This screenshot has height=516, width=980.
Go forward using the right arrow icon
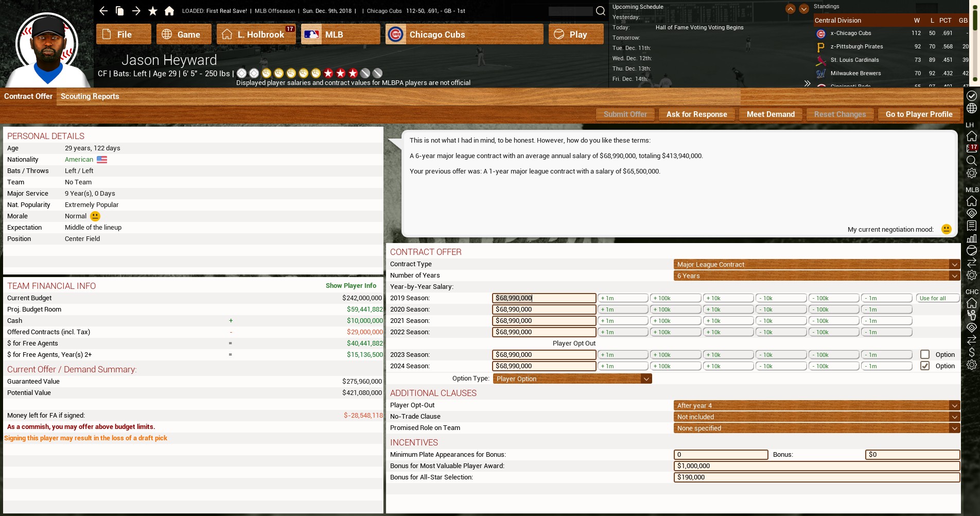click(x=136, y=11)
